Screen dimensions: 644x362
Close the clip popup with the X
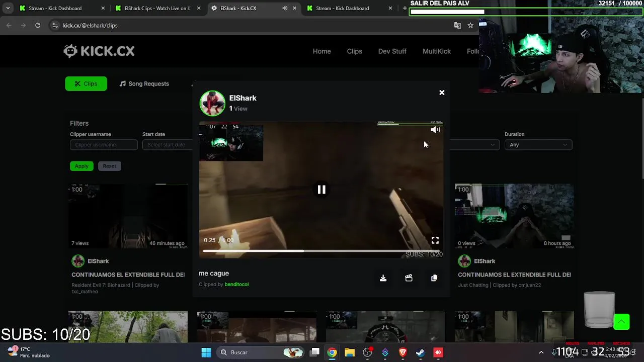pos(442,93)
